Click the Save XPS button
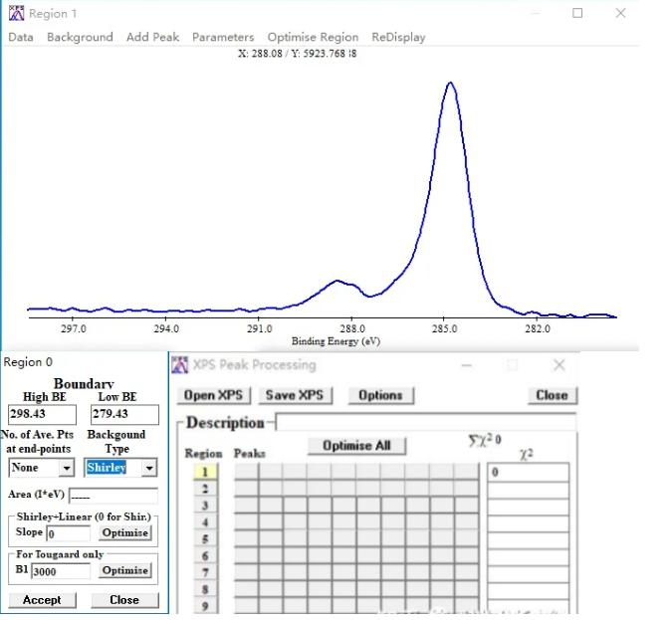 (x=293, y=395)
